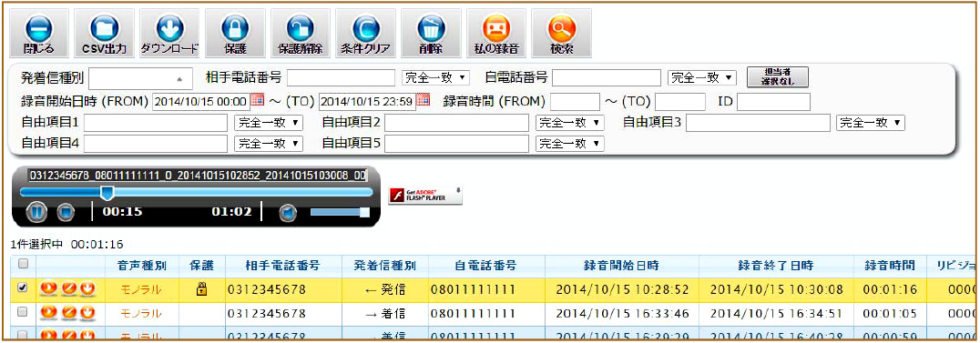Screen dimensions: 980x343
Task: Click the 録音終了日時 column header
Action: tap(776, 266)
